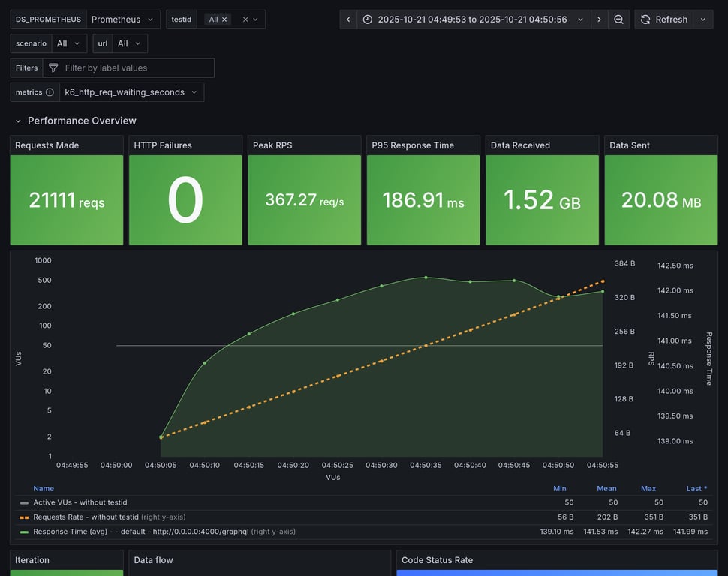Click the funnel icon in Filters

(53, 68)
